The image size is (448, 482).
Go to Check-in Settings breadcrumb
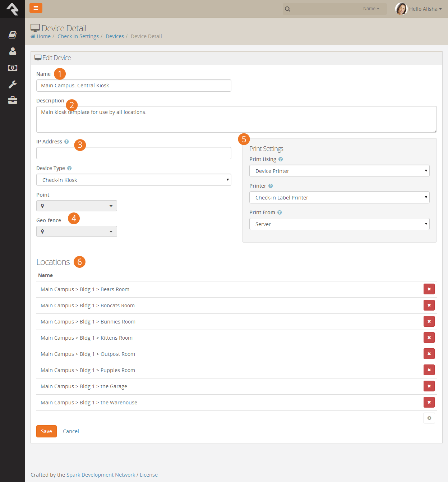click(x=78, y=36)
